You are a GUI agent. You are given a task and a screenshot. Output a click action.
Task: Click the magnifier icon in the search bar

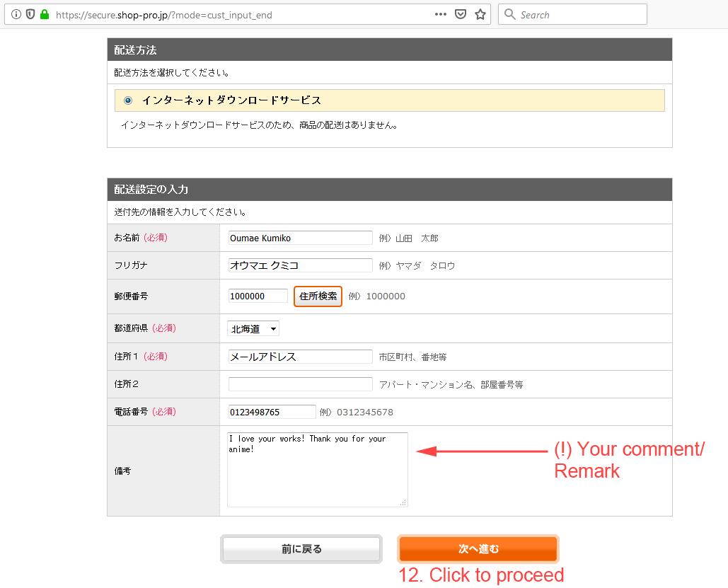[510, 14]
